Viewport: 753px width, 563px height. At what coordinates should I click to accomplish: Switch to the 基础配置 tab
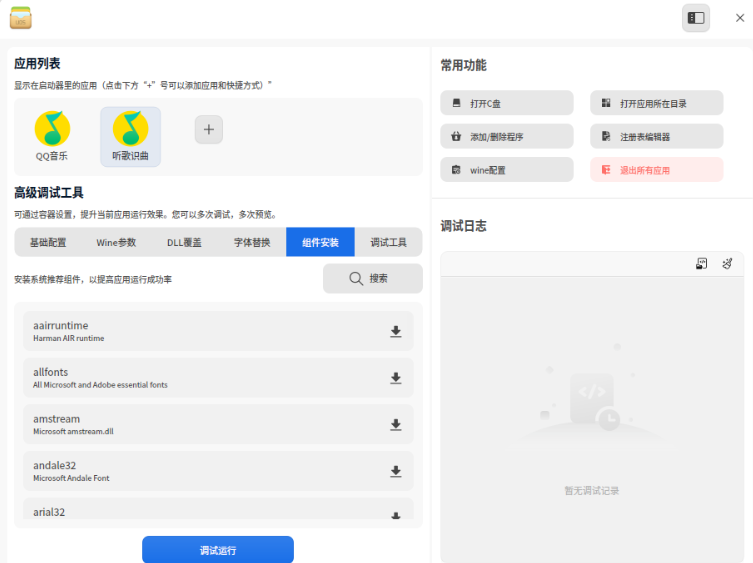pyautogui.click(x=48, y=243)
